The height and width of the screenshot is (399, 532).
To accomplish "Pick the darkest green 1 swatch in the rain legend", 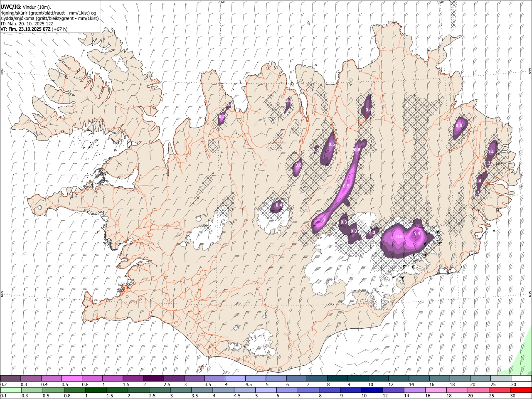I will [96, 390].
